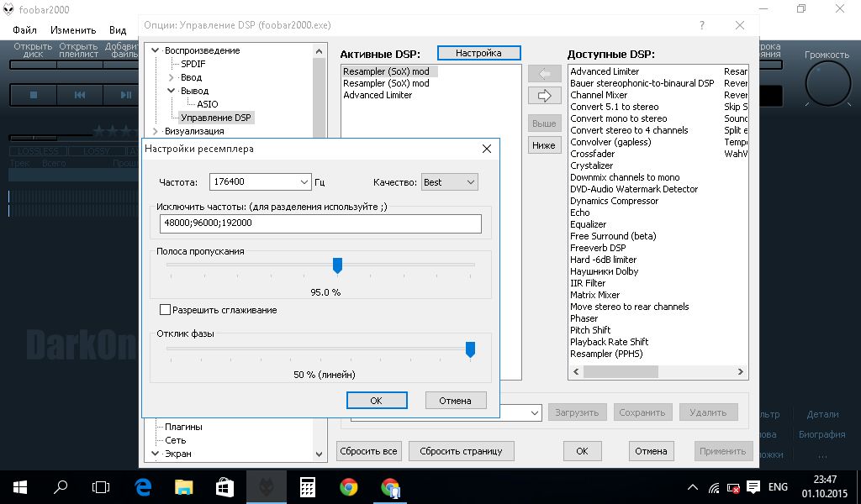
Task: Select Channel Mixer in available DSP list
Action: [599, 95]
